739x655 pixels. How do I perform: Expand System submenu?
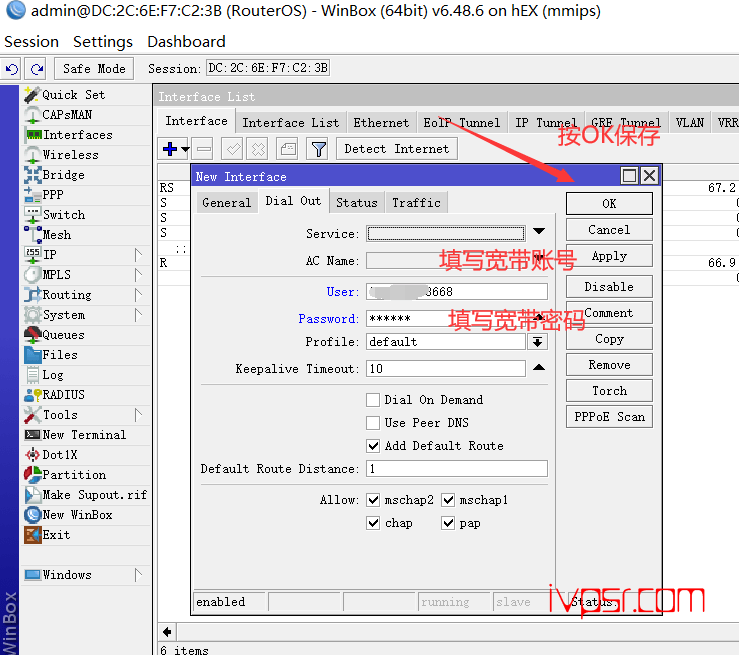(x=138, y=315)
